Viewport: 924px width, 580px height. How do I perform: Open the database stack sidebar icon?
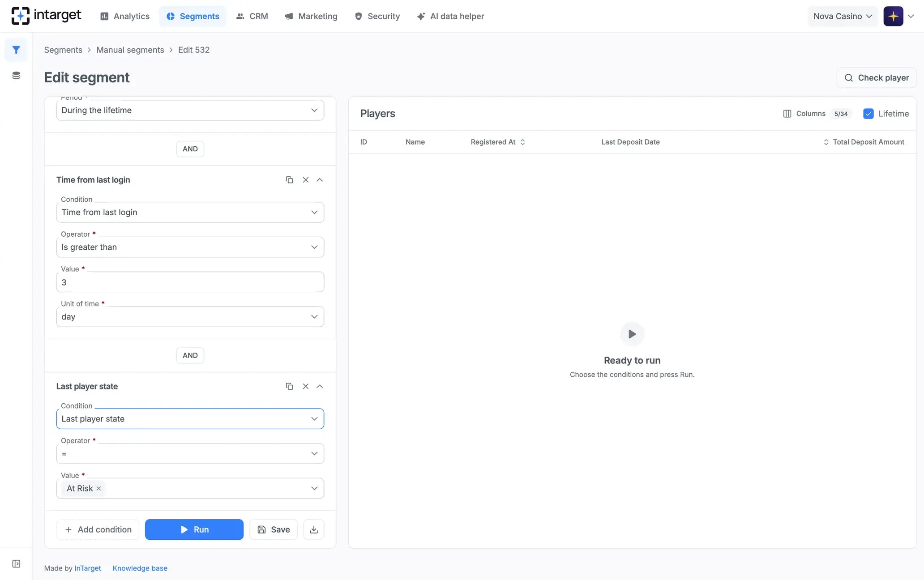pos(16,75)
